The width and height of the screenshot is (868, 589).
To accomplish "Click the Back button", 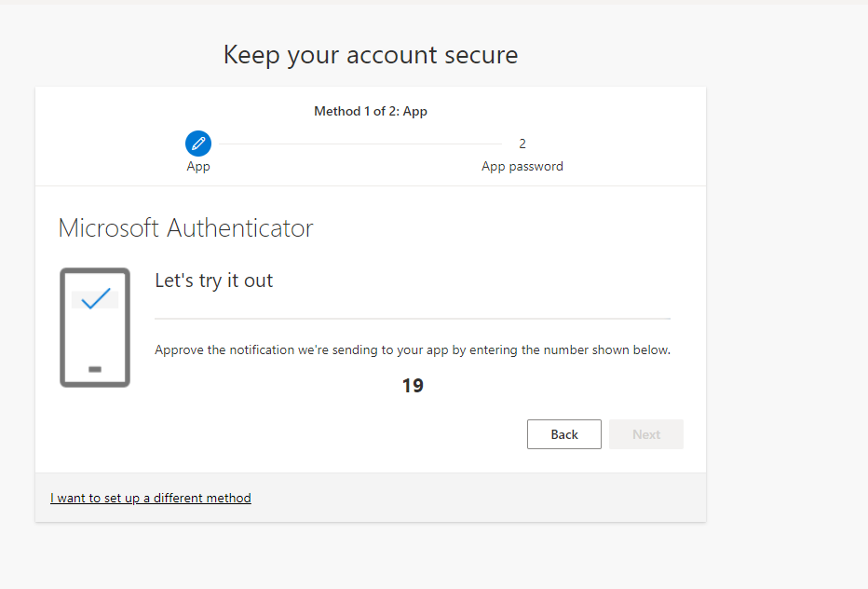I will pos(564,434).
